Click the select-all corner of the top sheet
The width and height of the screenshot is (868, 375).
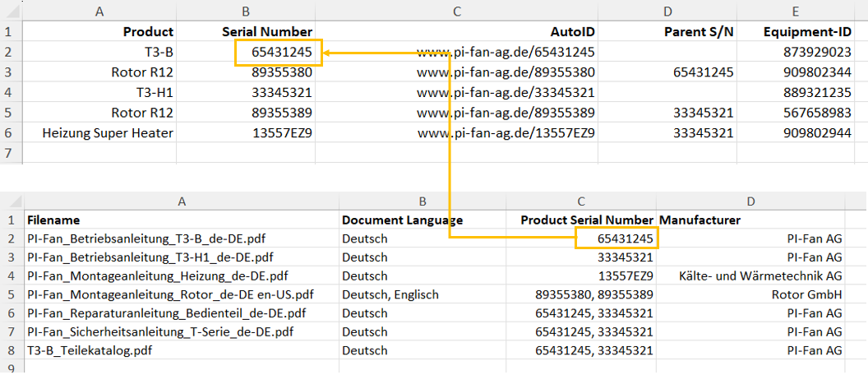11,11
